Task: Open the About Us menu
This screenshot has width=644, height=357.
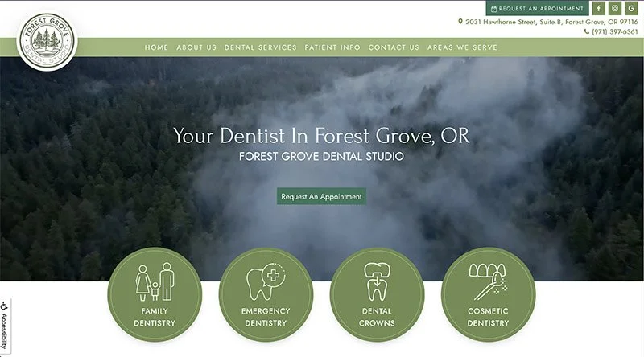Action: (x=196, y=47)
